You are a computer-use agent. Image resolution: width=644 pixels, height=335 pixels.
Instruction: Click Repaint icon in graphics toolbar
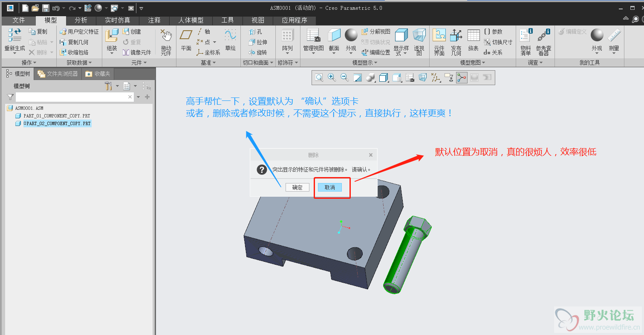coord(358,77)
